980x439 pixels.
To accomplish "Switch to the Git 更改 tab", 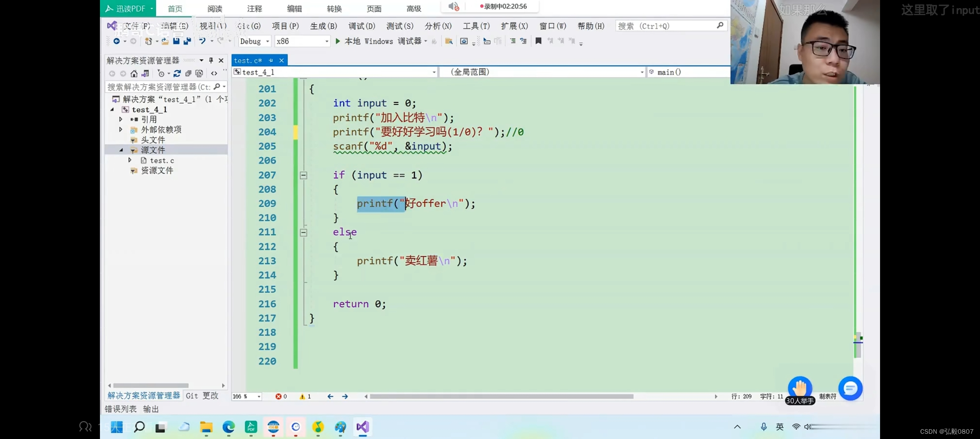I will tap(202, 396).
